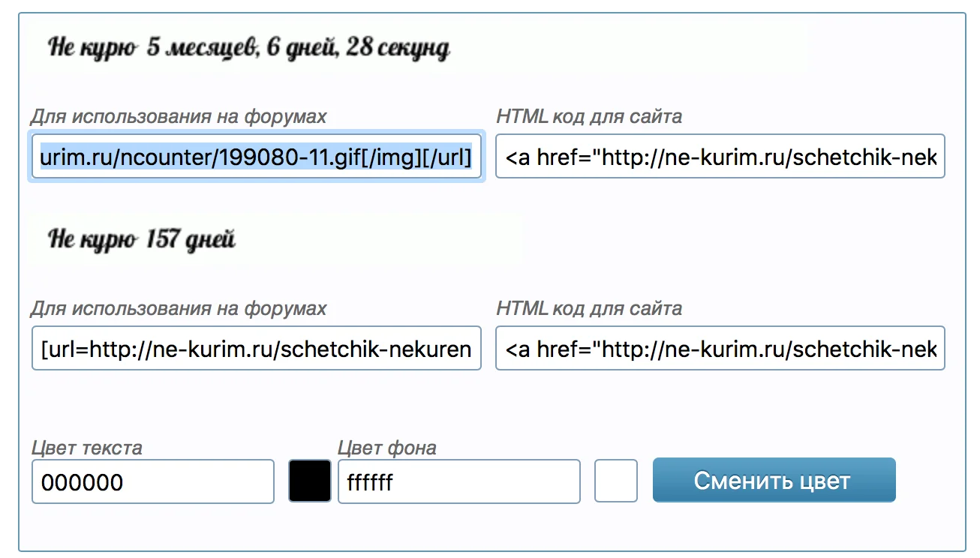980x558 pixels.
Task: Click the lower 'HTML код для сайта' label
Action: [x=589, y=308]
